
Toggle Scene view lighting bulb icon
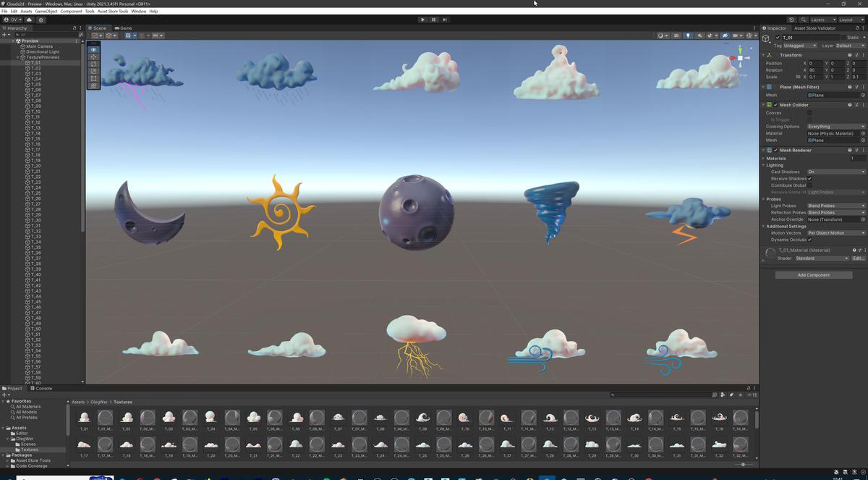688,35
